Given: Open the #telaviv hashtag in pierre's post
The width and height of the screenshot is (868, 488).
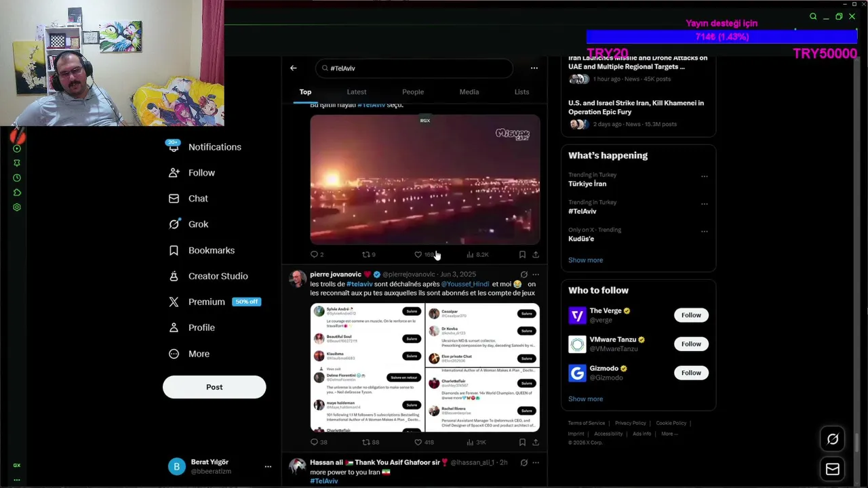Looking at the screenshot, I should point(359,284).
